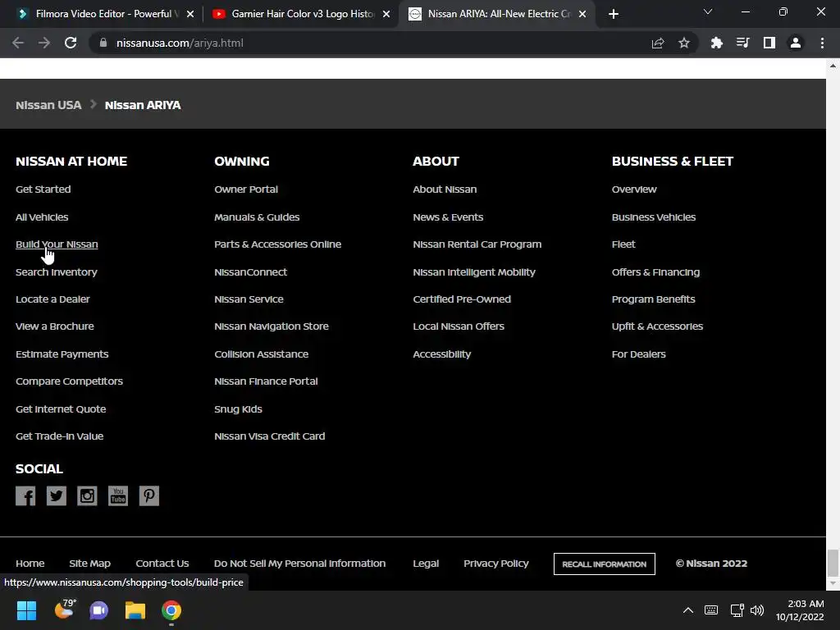This screenshot has height=630, width=840.
Task: Open the Certified Pre-Owned link
Action: point(462,299)
